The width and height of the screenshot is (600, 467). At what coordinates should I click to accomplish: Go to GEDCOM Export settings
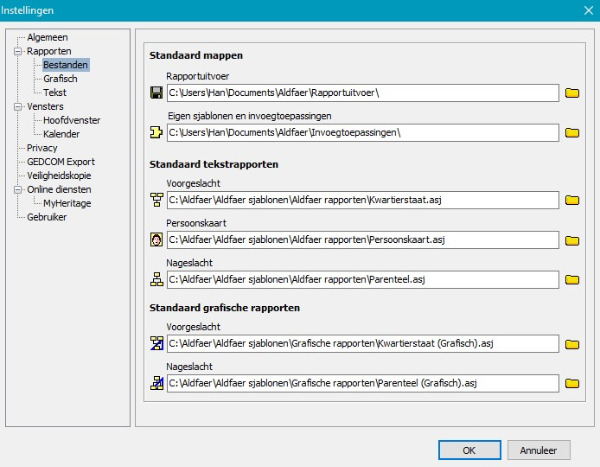(x=60, y=161)
